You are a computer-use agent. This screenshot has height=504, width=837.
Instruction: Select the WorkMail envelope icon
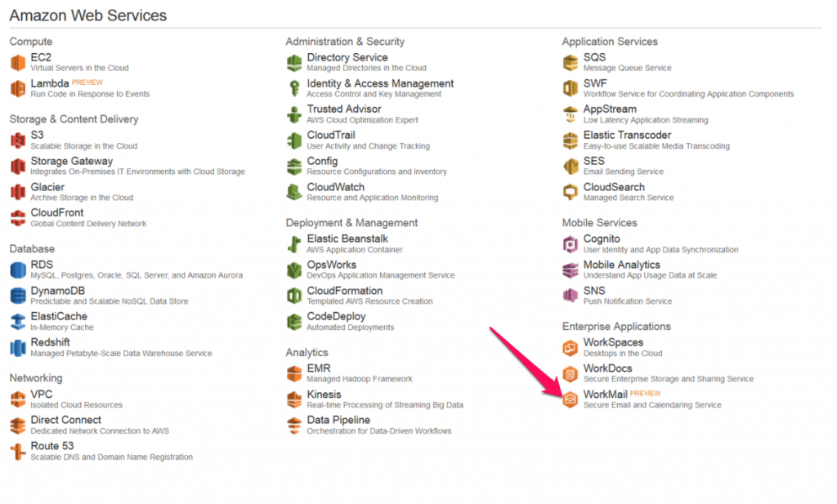click(570, 399)
